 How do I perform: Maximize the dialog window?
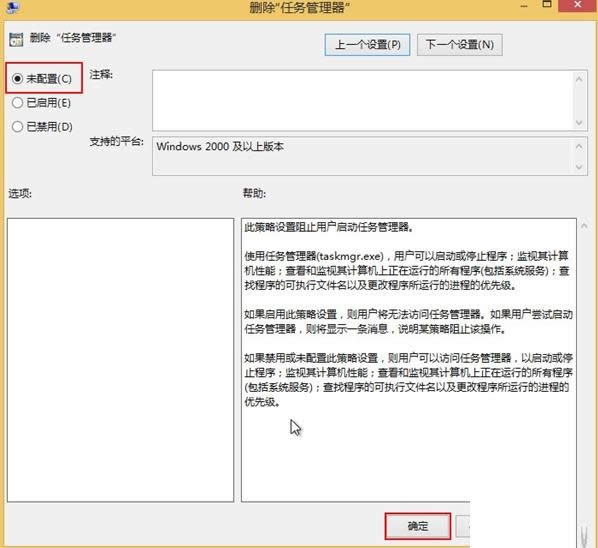[547, 5]
